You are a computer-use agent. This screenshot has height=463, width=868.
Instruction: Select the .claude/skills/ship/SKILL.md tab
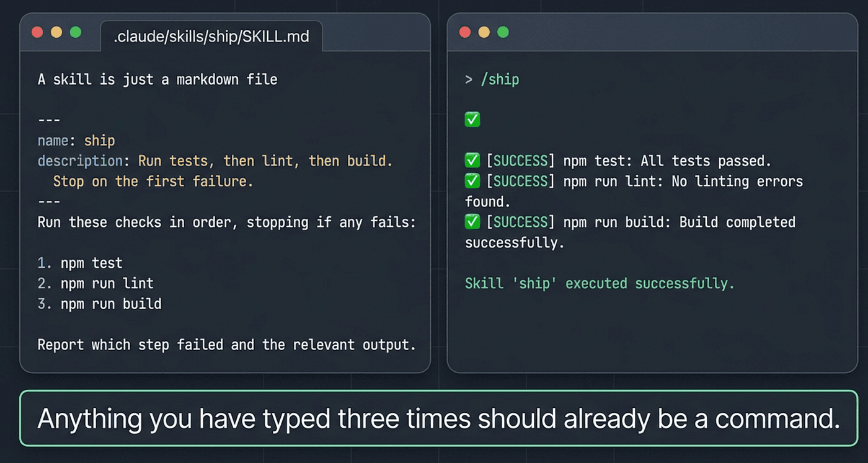(211, 37)
